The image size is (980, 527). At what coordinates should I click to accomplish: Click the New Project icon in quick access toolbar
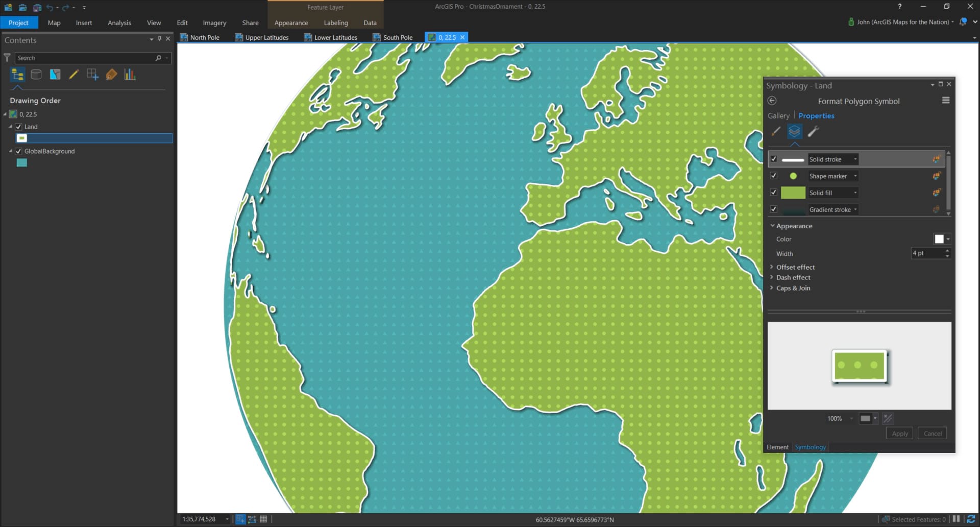coord(8,7)
